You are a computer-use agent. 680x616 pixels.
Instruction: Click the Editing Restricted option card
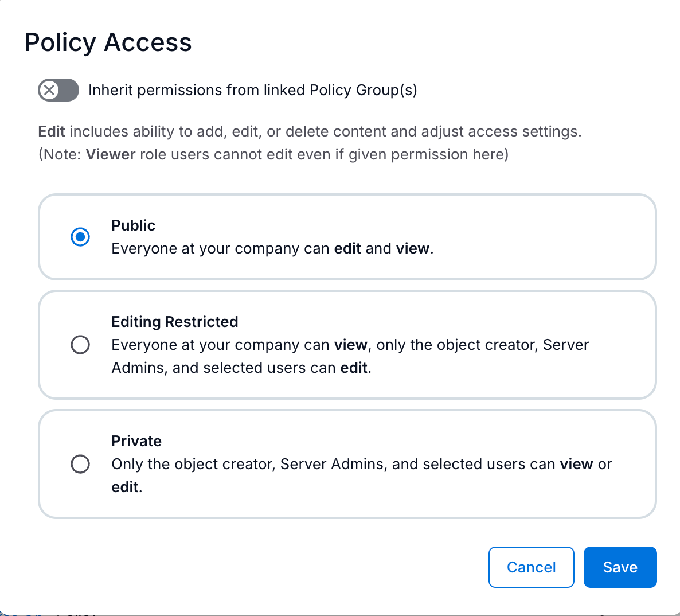click(x=347, y=344)
